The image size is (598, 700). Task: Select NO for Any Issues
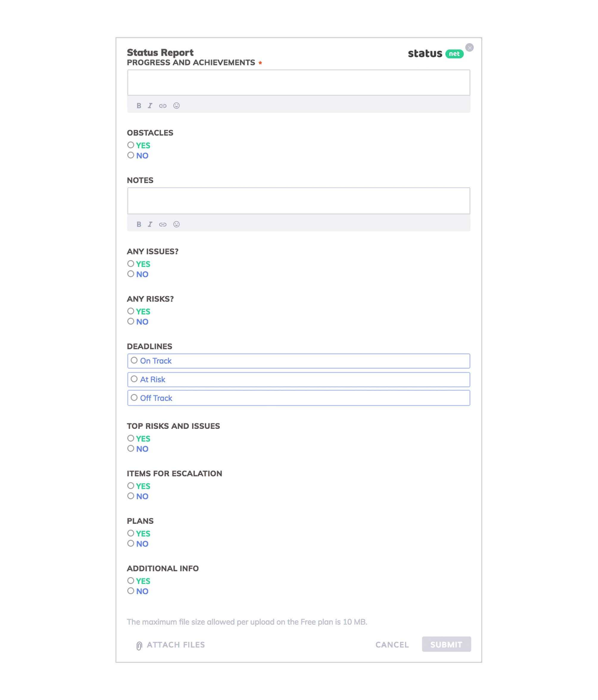130,274
